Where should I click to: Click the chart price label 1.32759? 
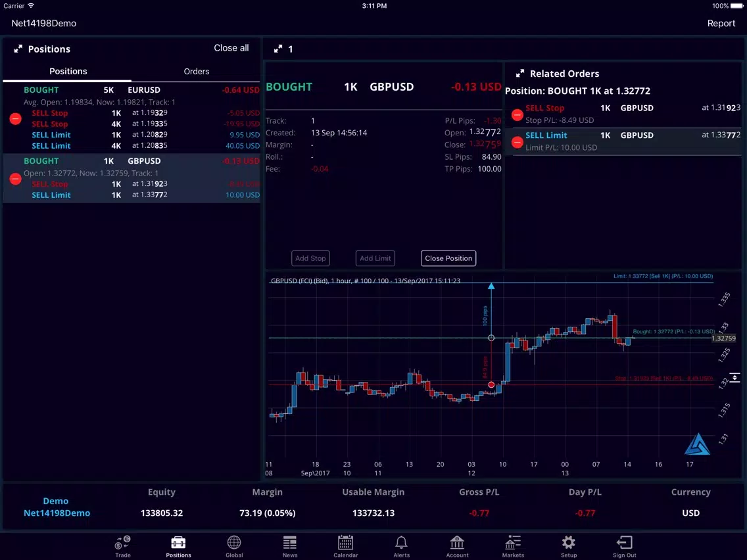tap(723, 338)
